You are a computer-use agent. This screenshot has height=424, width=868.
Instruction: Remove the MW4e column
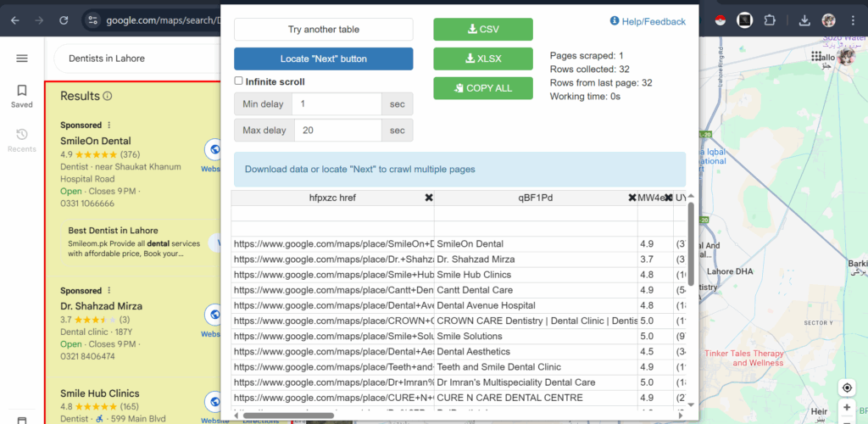(668, 198)
